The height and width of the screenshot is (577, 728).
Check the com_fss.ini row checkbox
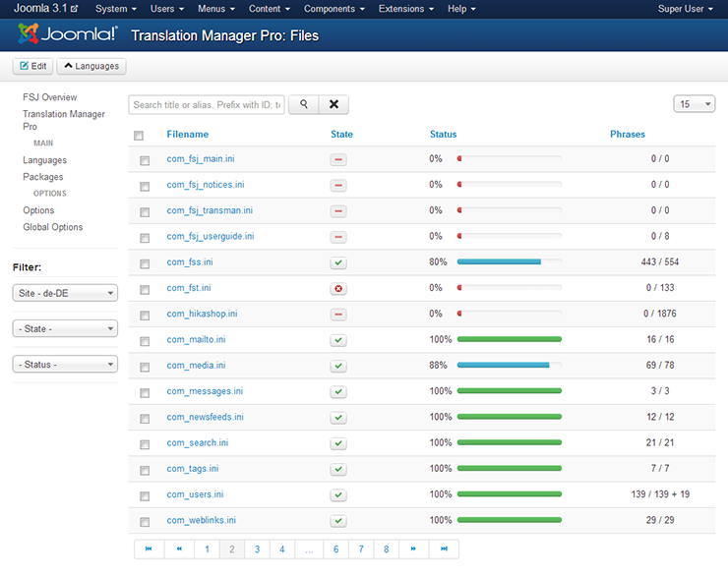pos(145,263)
